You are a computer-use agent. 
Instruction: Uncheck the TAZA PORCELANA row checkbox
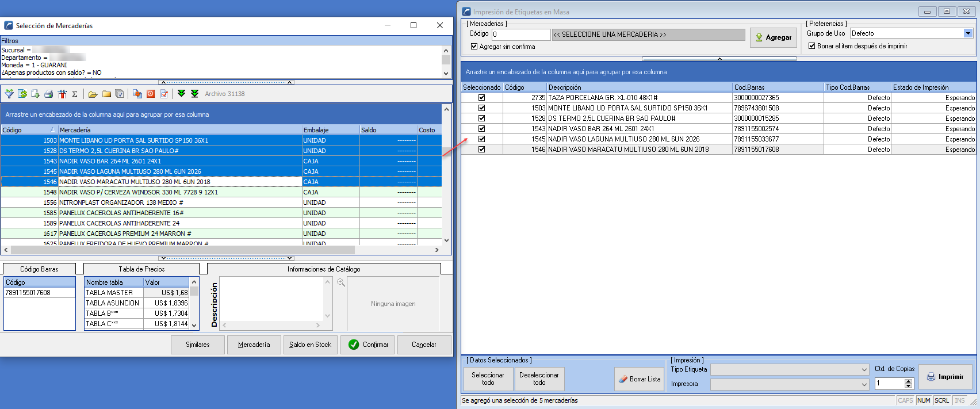click(x=482, y=98)
